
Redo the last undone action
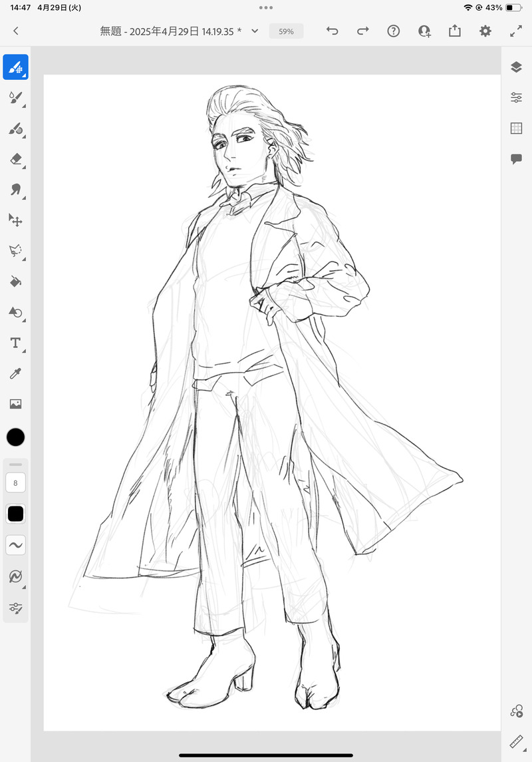click(363, 31)
